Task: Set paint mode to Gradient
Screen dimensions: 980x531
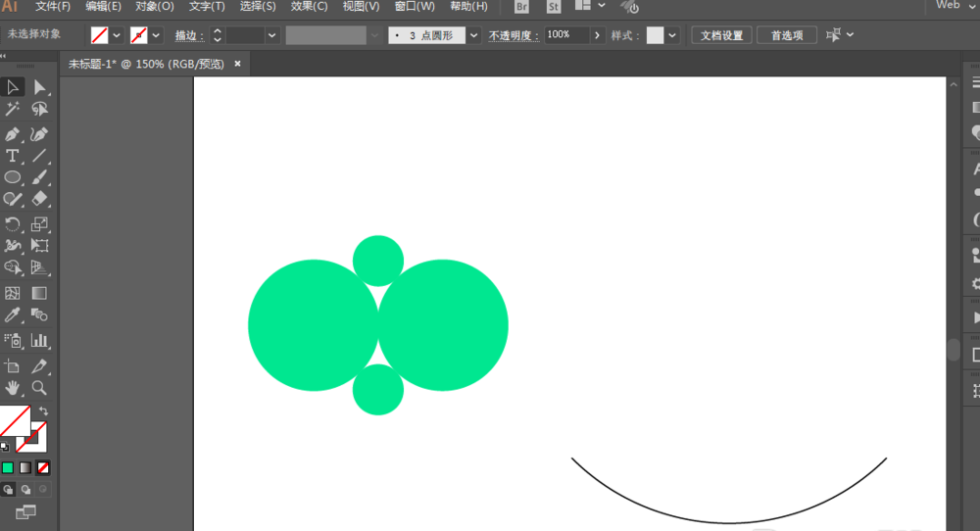Action: point(25,467)
